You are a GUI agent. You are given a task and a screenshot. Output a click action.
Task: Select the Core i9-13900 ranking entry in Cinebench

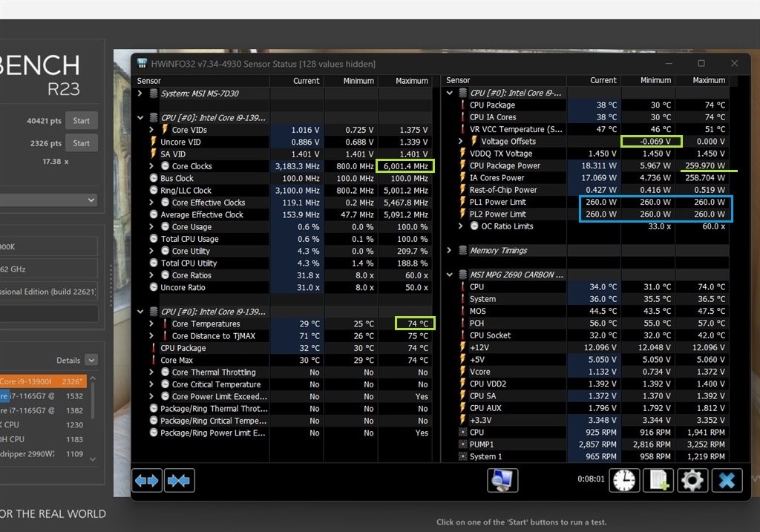point(43,381)
